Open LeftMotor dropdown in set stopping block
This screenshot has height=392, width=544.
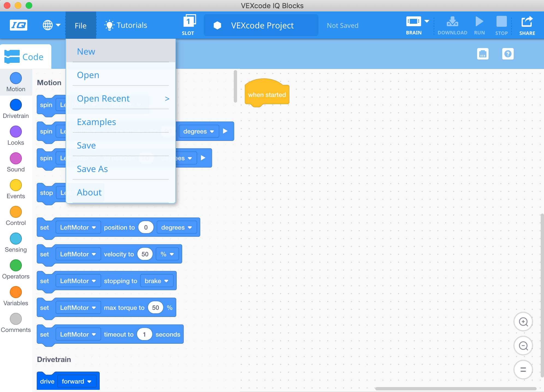78,281
